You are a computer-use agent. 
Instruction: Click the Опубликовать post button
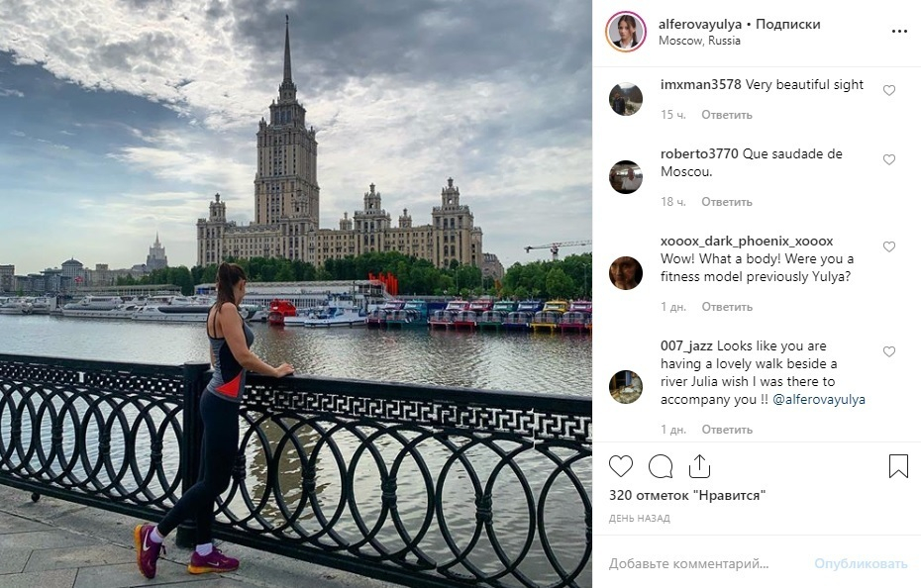pyautogui.click(x=861, y=564)
